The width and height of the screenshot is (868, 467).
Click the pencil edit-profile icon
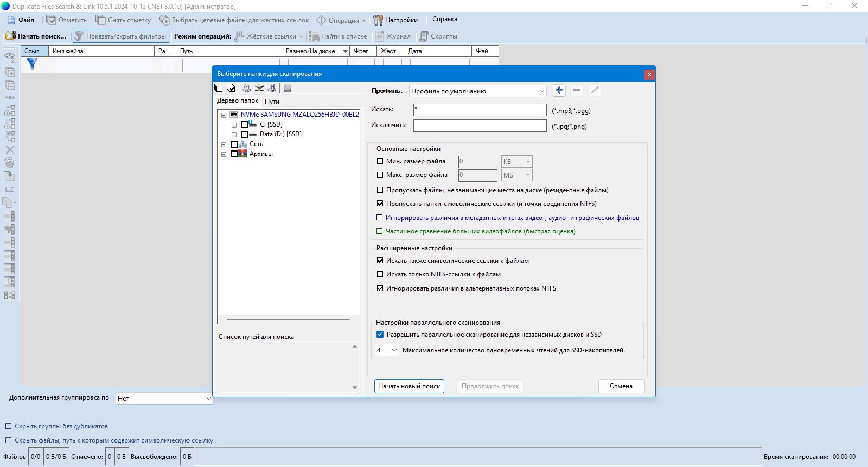(595, 91)
